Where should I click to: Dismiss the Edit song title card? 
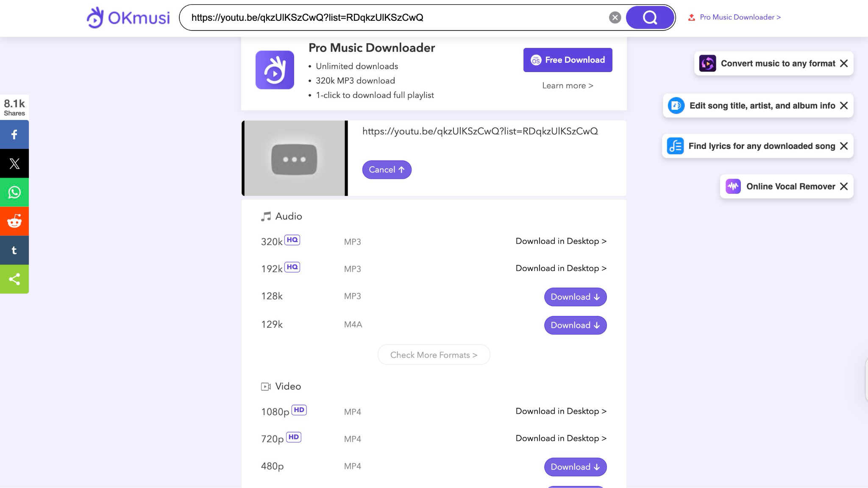844,106
